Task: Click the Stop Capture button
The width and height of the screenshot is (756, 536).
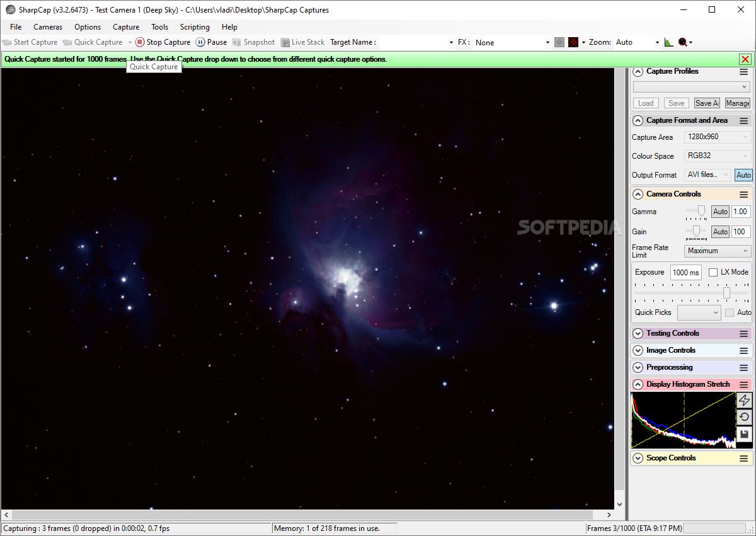Action: (163, 42)
